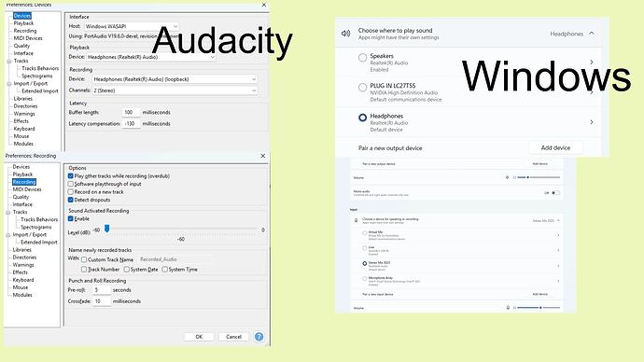Select Recording in the Preferences: Devices tree
The image size is (644, 362).
tap(25, 31)
